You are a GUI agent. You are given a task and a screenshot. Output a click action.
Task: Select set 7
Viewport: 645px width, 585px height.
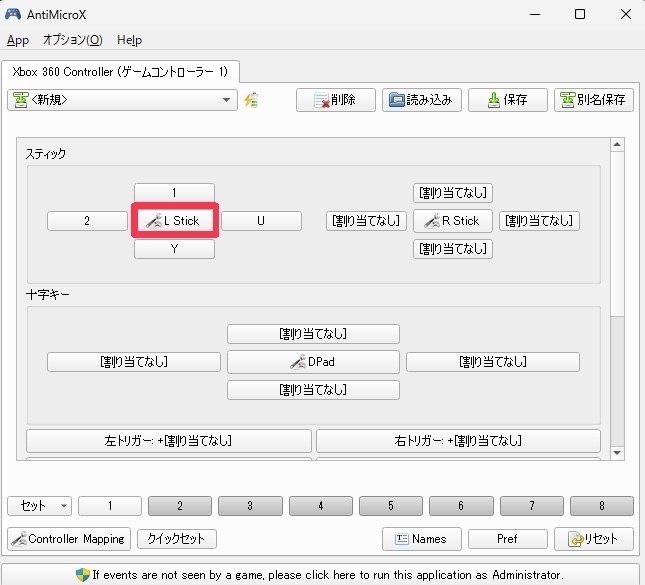(x=532, y=506)
